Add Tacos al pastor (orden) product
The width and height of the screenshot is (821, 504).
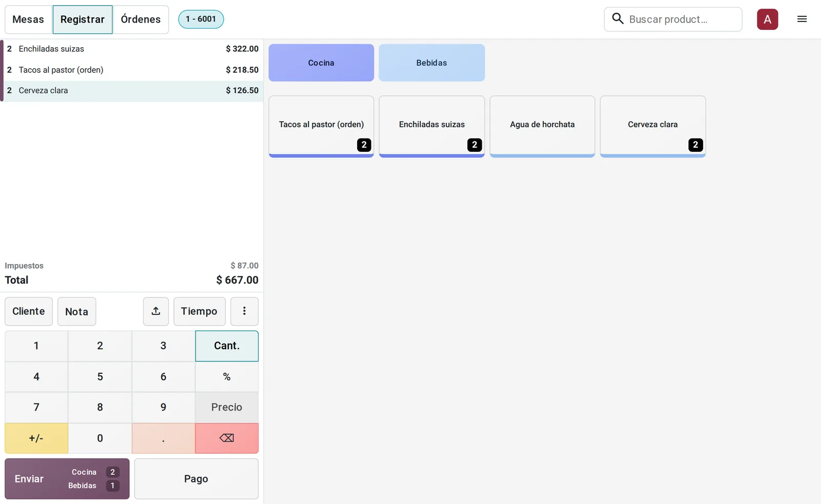[x=321, y=126]
